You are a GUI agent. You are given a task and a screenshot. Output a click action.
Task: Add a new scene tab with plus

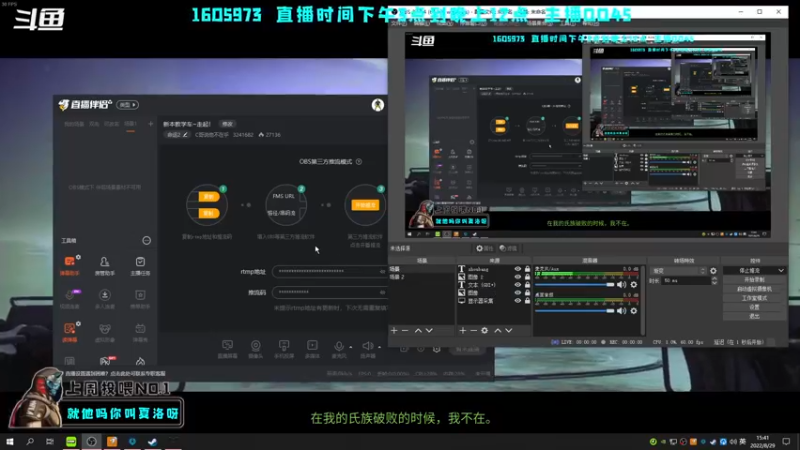click(x=151, y=124)
